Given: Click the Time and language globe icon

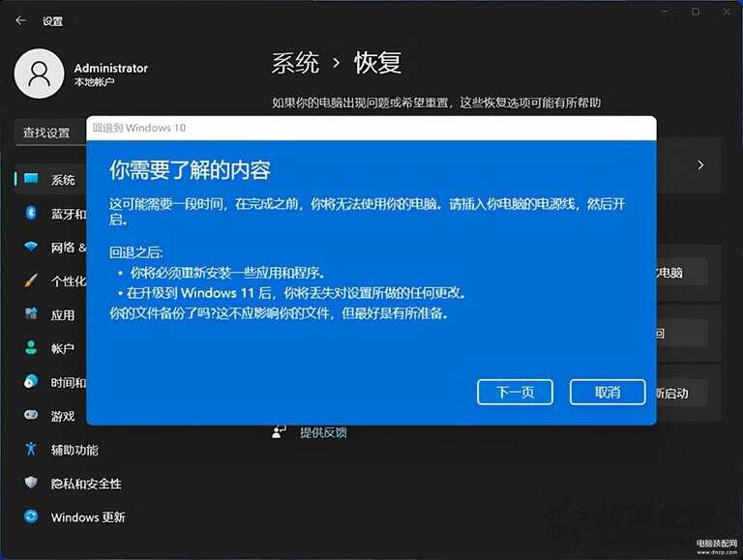Looking at the screenshot, I should [32, 382].
